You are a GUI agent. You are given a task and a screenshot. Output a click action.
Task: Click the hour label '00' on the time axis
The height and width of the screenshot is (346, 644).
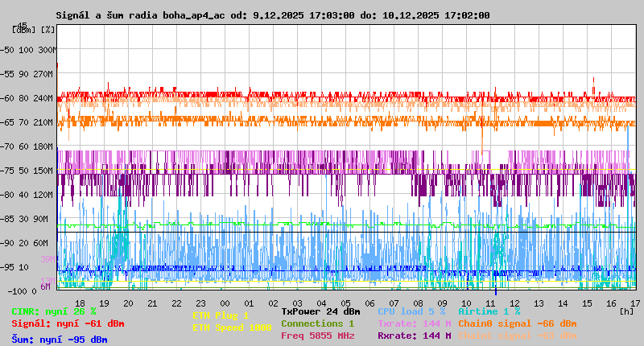coord(225,303)
